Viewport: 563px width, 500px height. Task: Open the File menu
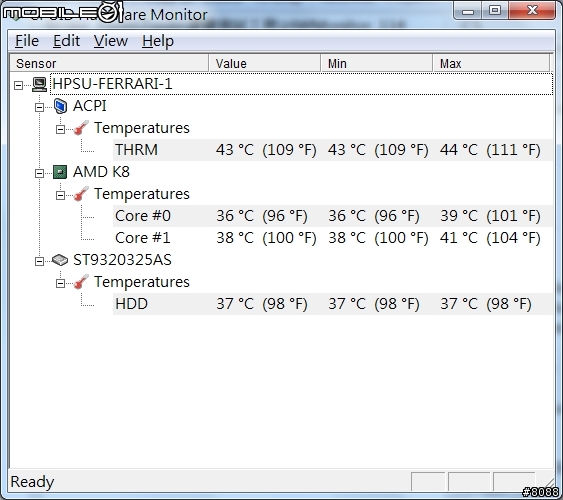click(27, 41)
